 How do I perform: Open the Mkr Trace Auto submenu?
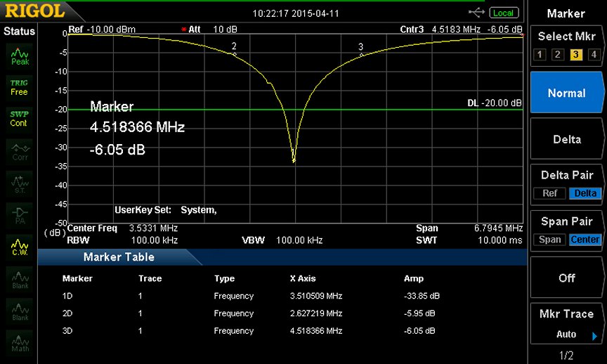[x=566, y=325]
